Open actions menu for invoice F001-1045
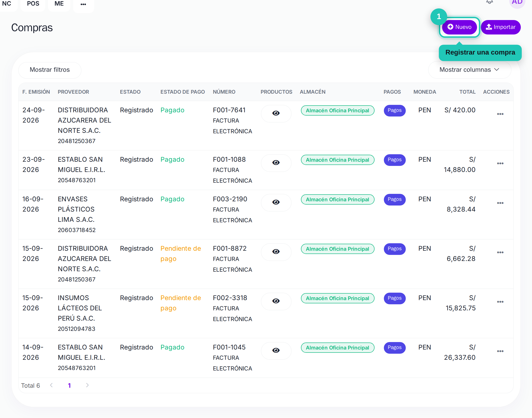The image size is (532, 418). pos(500,351)
